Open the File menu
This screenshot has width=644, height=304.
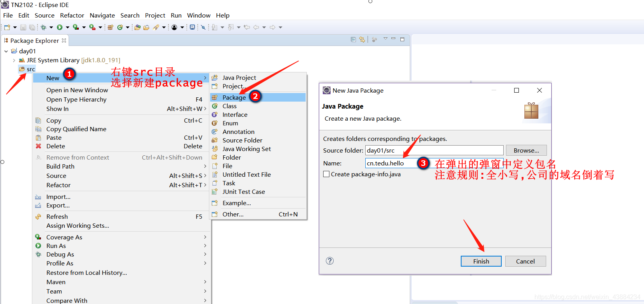pyautogui.click(x=8, y=15)
